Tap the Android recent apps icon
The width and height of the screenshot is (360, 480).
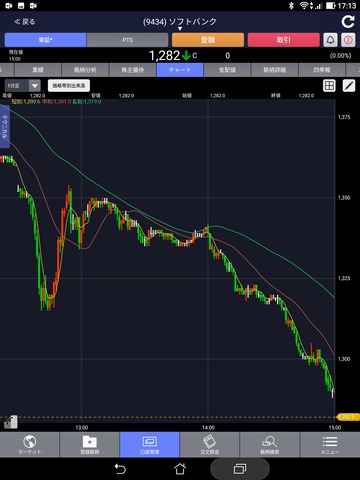click(240, 469)
